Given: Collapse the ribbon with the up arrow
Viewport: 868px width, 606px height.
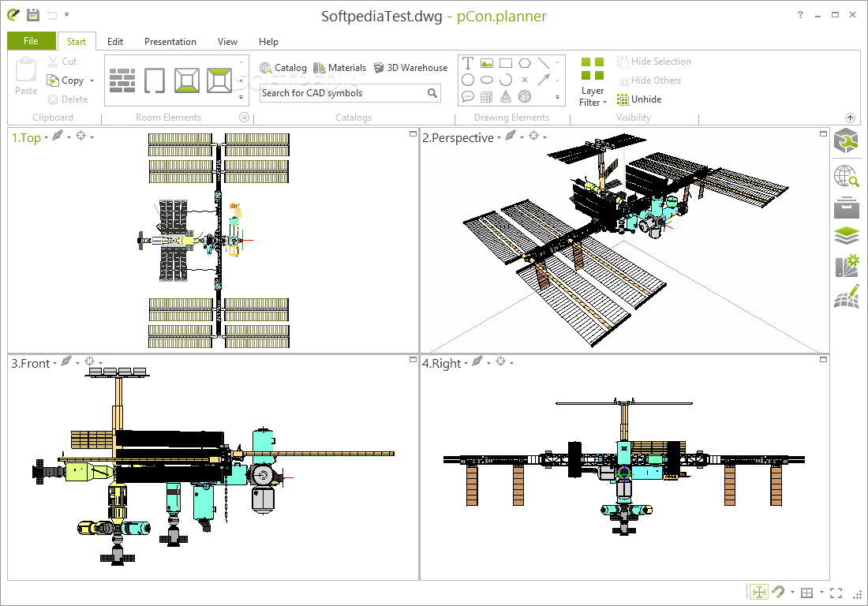Looking at the screenshot, I should [x=851, y=118].
